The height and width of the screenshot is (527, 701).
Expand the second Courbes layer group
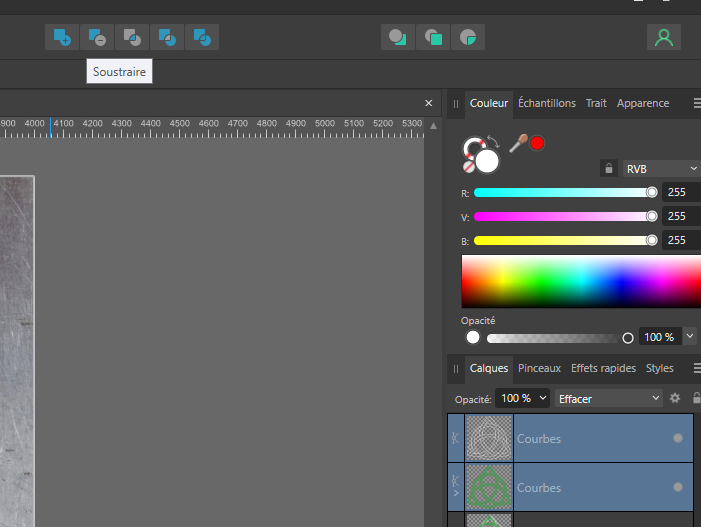(x=456, y=494)
